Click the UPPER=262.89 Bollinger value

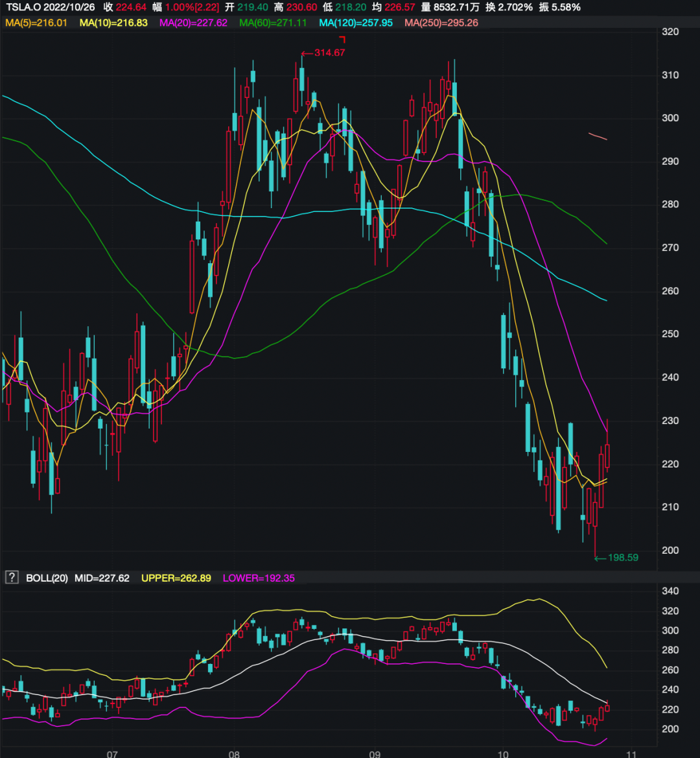point(176,578)
